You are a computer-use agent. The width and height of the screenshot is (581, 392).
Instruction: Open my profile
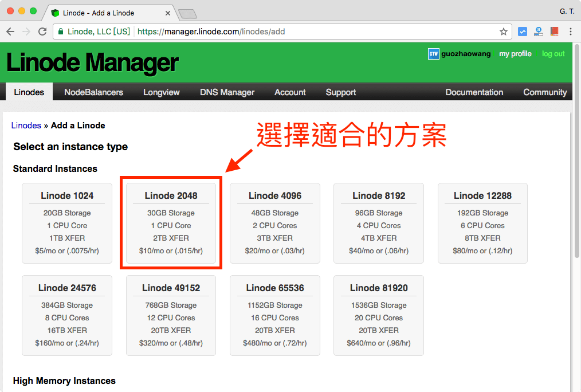coord(515,54)
